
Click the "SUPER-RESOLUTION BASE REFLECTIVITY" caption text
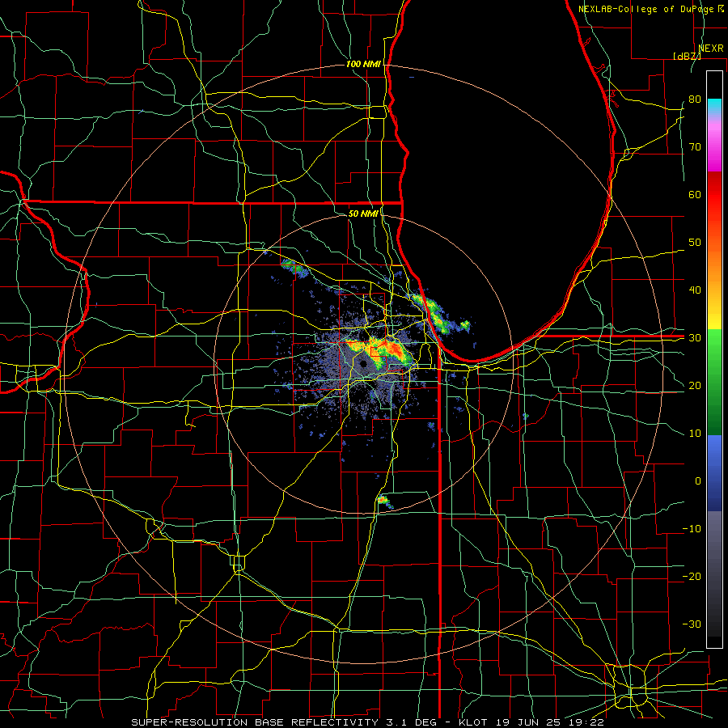pyautogui.click(x=255, y=722)
